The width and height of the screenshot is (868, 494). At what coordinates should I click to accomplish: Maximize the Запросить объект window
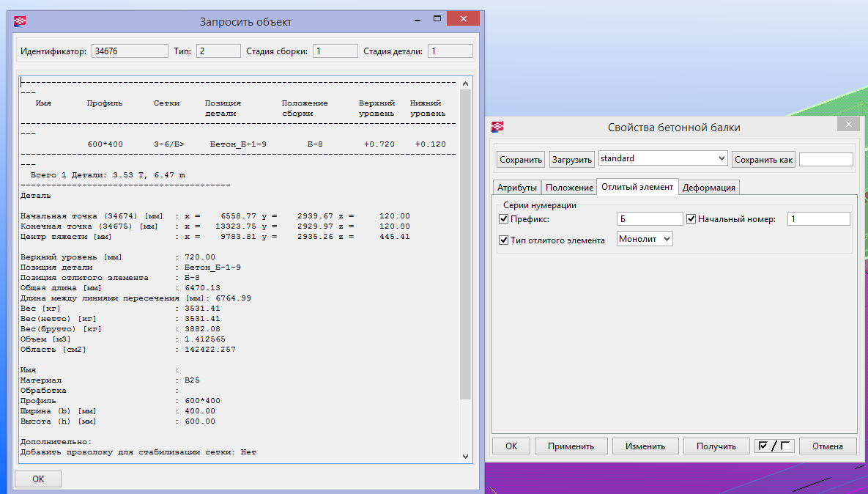pyautogui.click(x=437, y=19)
